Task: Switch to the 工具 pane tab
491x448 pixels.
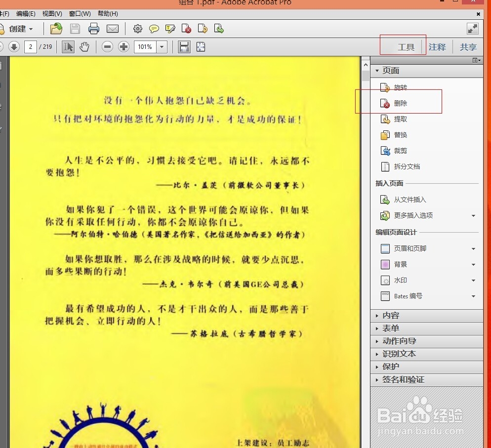Action: click(x=406, y=47)
